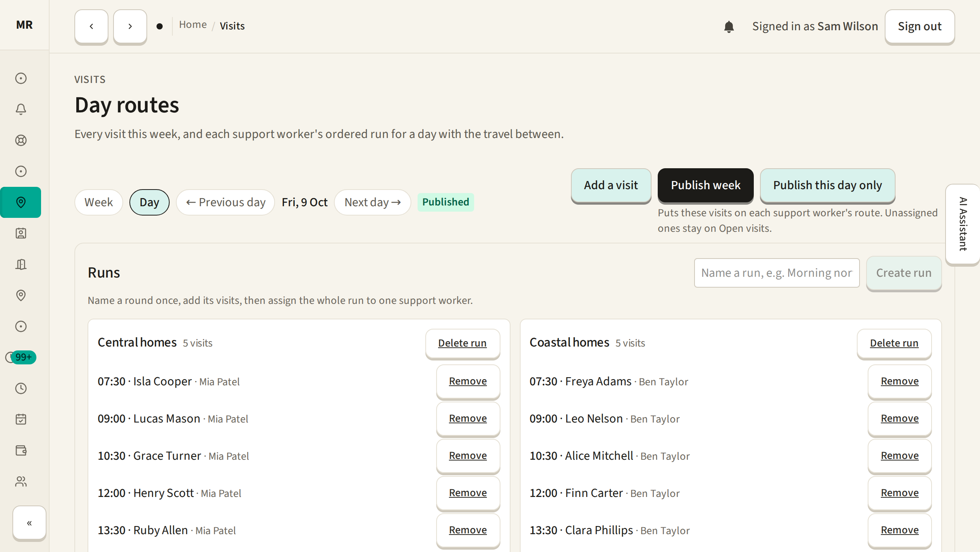Image resolution: width=980 pixels, height=552 pixels.
Task: Focus the Name a run input field
Action: (777, 273)
